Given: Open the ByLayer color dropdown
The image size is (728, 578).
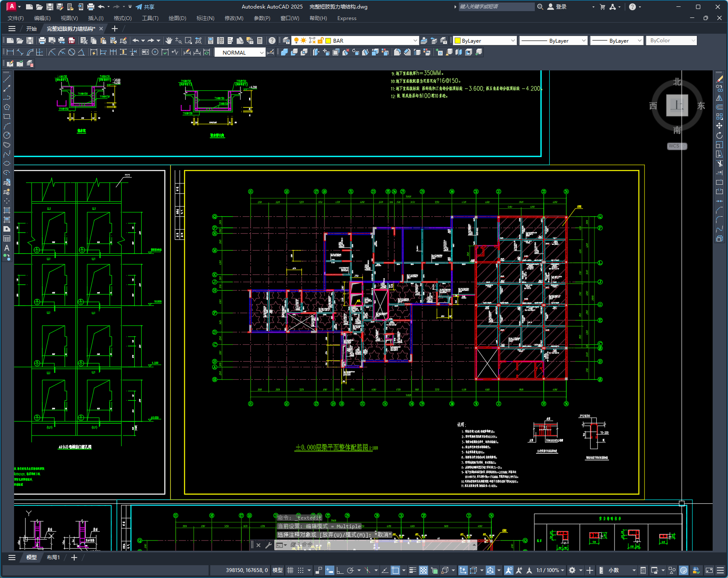Looking at the screenshot, I should pyautogui.click(x=513, y=41).
